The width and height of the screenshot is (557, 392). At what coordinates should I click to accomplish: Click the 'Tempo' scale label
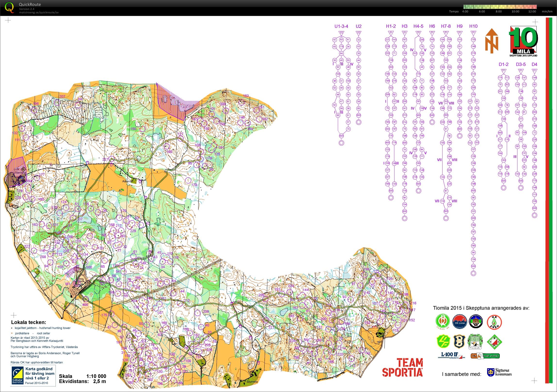454,11
